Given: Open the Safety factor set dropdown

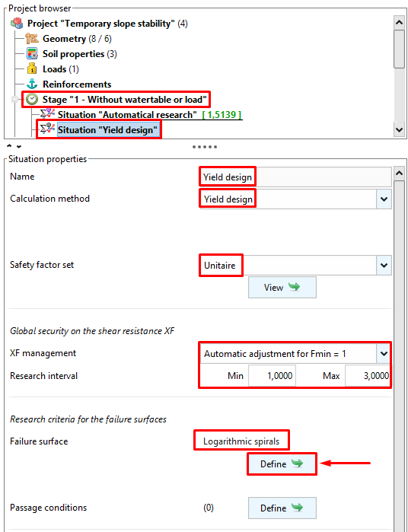Looking at the screenshot, I should point(384,266).
